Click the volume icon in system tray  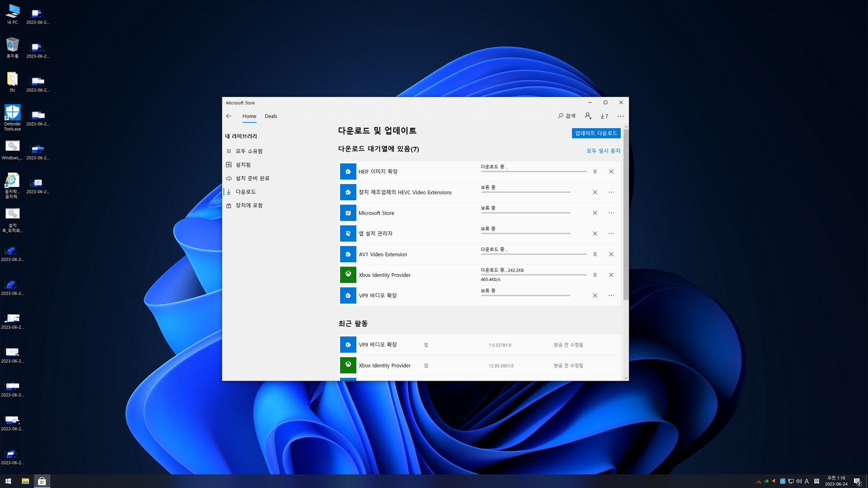click(x=799, y=481)
